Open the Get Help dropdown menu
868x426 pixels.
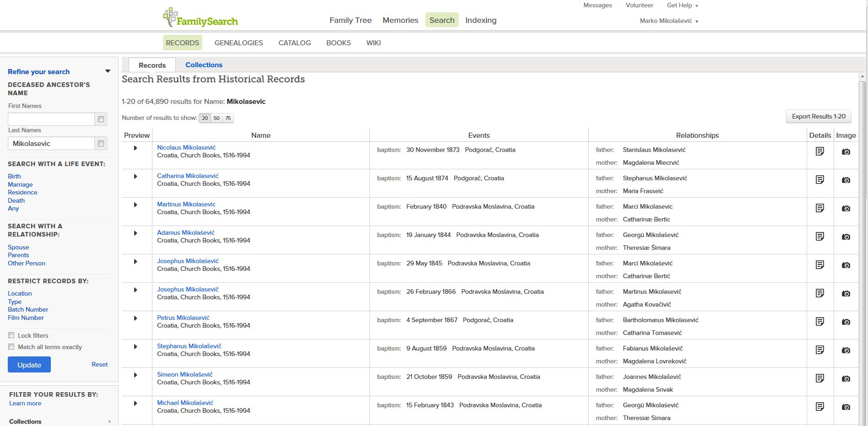point(682,5)
